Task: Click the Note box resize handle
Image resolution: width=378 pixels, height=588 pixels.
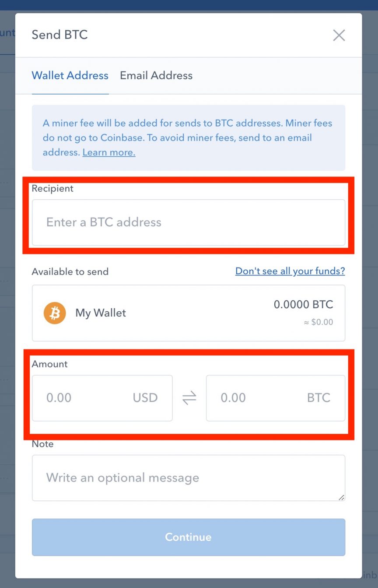Action: click(341, 497)
